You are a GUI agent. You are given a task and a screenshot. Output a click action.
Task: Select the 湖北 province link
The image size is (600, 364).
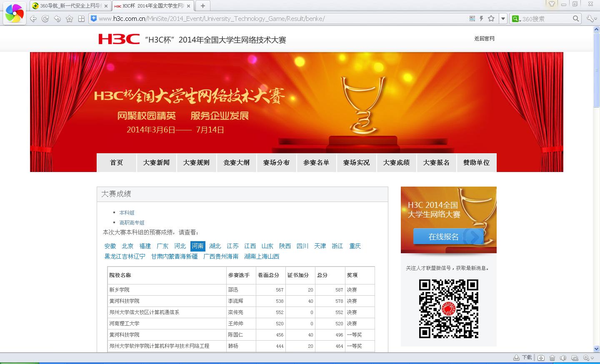click(215, 246)
